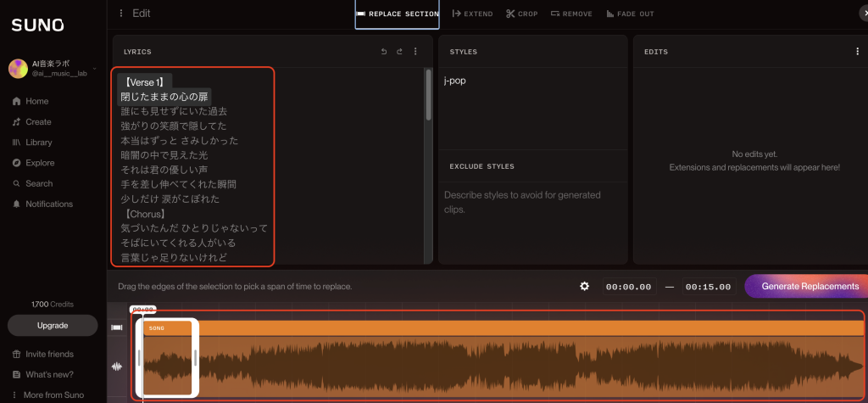Redo the lyrics change
The height and width of the screenshot is (403, 868).
tap(399, 52)
